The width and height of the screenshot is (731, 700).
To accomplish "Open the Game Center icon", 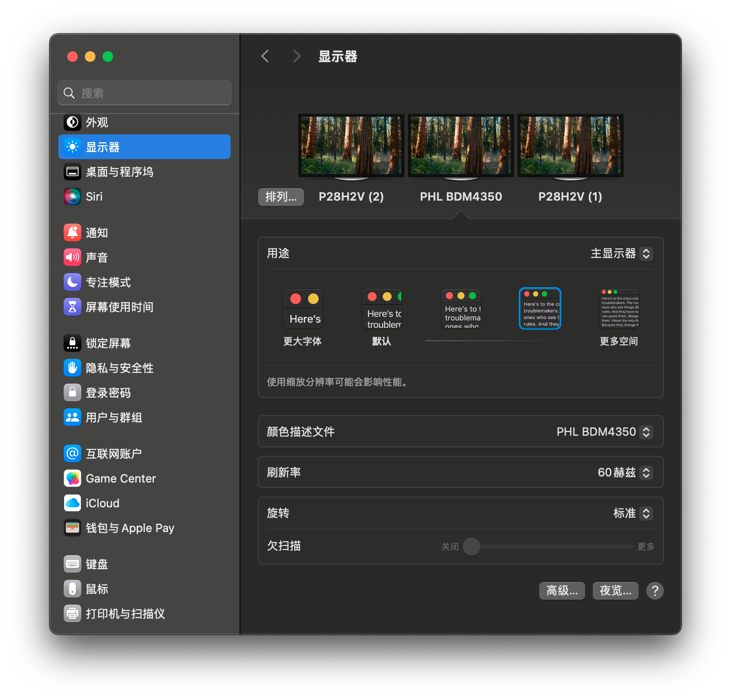I will [72, 478].
